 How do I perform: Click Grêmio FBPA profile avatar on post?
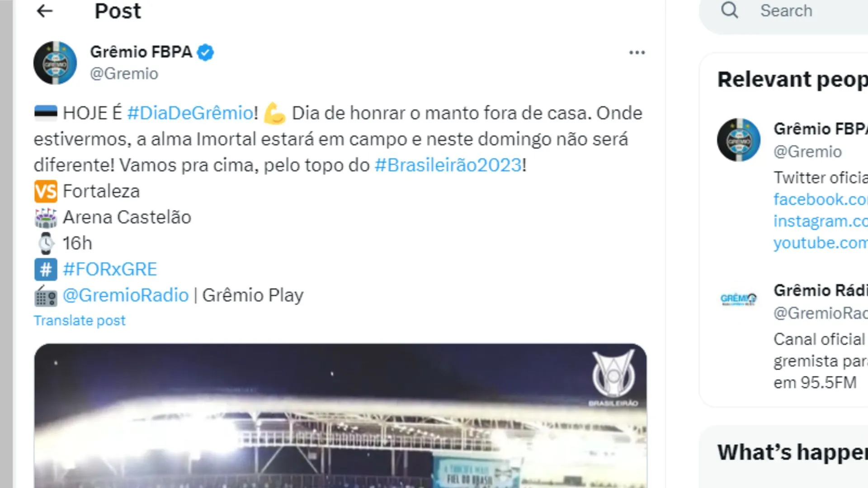(x=55, y=63)
